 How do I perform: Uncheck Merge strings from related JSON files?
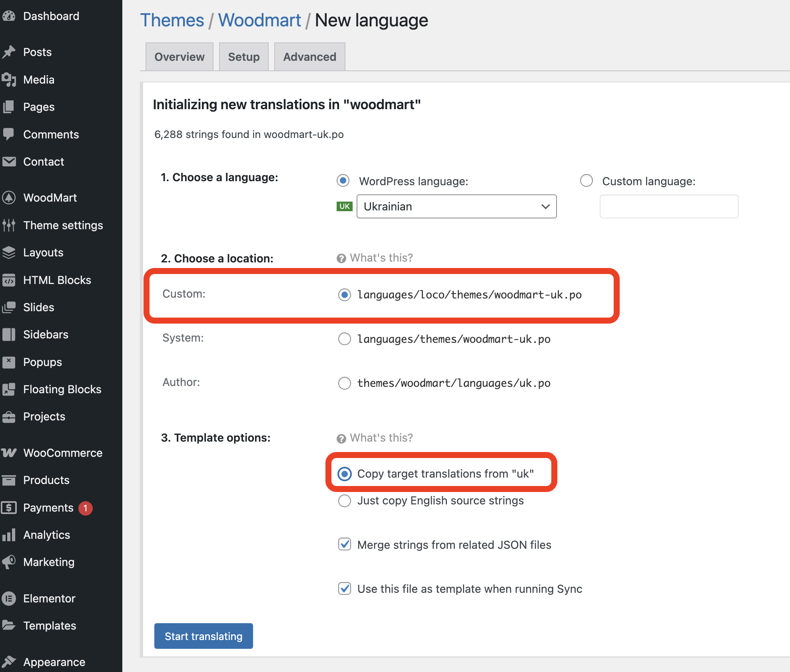[x=345, y=544]
